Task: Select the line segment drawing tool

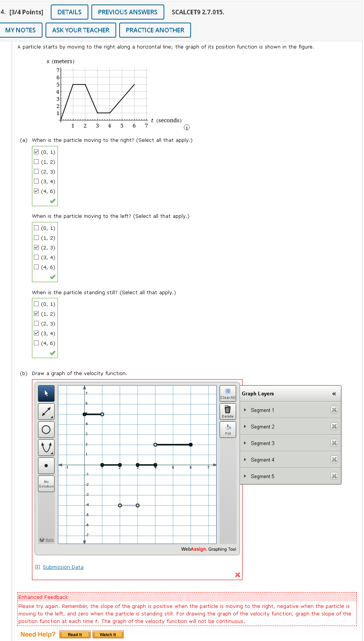Action: pyautogui.click(x=46, y=412)
